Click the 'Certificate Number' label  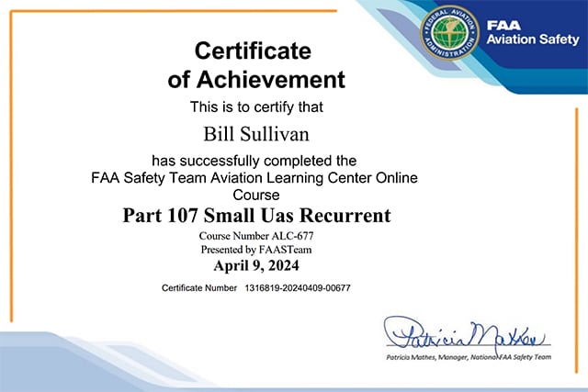pyautogui.click(x=199, y=288)
